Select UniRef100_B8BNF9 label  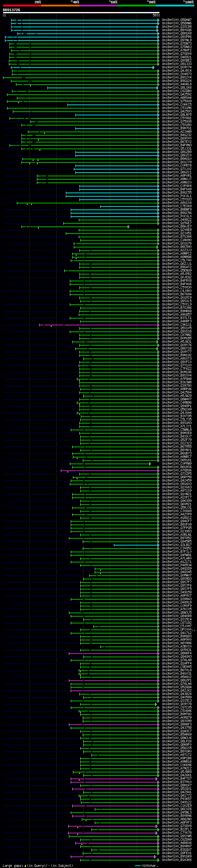click(177, 210)
